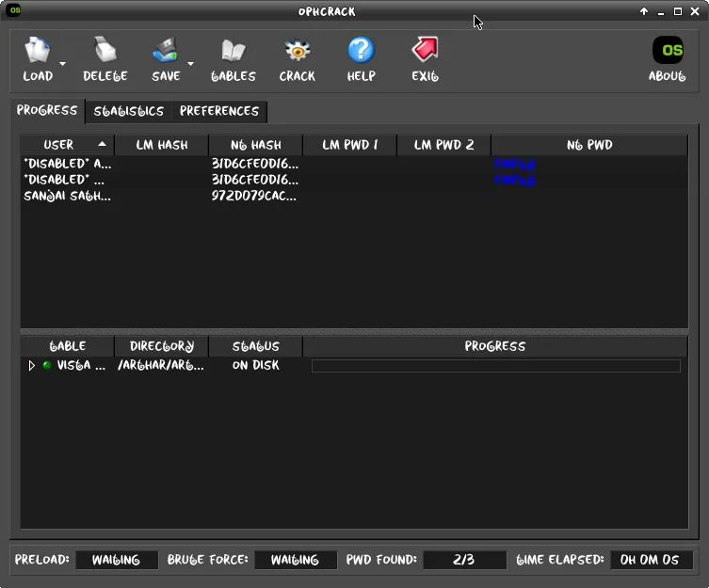709x588 pixels.
Task: Click the ophcrack title bar app icon
Action: point(15,10)
